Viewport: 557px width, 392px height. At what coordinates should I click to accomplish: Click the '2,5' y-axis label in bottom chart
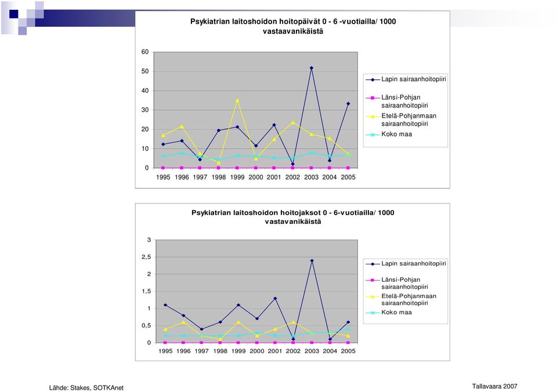pyautogui.click(x=146, y=257)
